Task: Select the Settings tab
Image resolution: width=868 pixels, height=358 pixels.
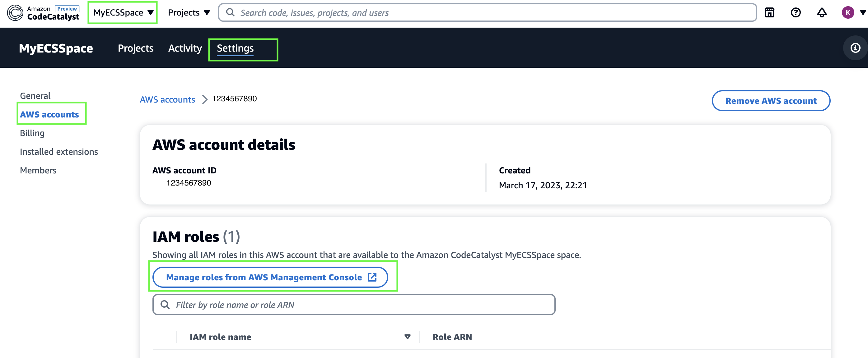Action: (235, 48)
